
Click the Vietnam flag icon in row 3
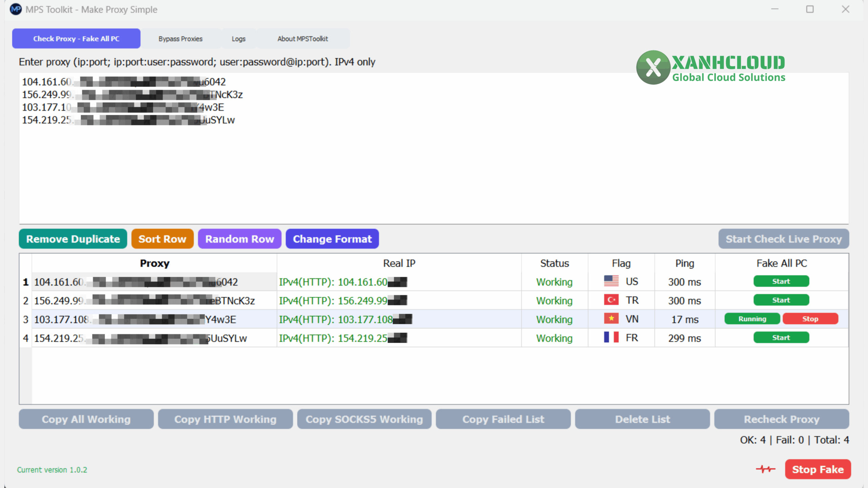tap(611, 319)
